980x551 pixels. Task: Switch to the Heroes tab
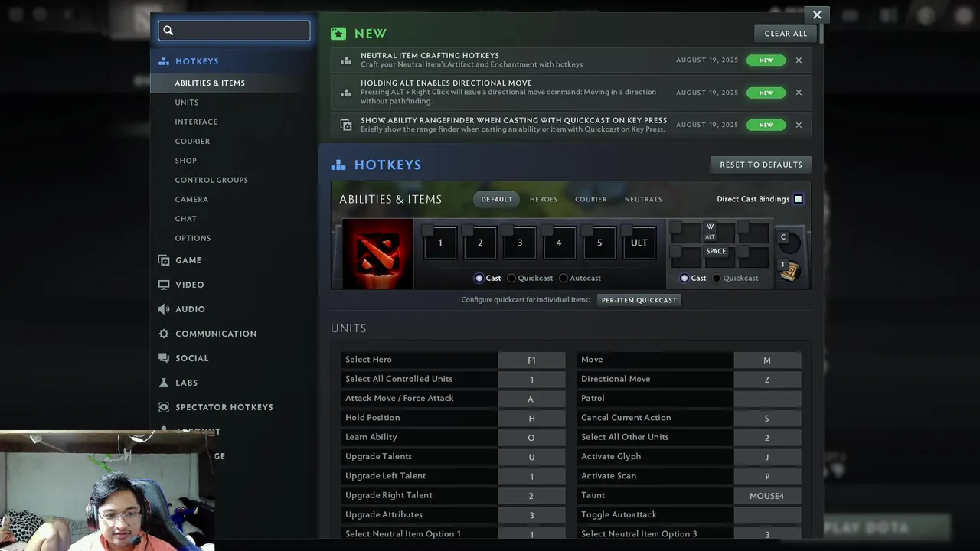(x=544, y=199)
